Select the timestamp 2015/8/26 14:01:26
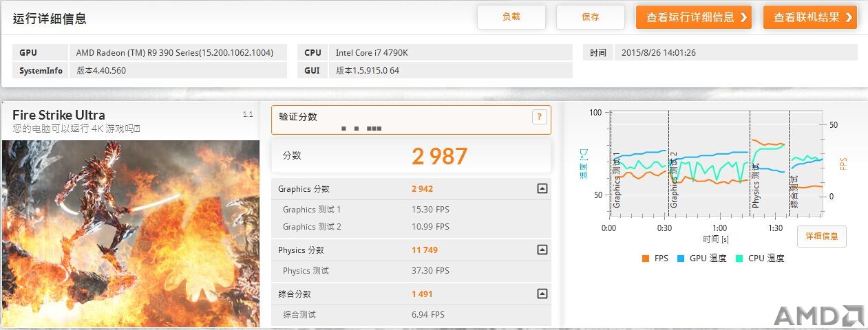 (659, 53)
